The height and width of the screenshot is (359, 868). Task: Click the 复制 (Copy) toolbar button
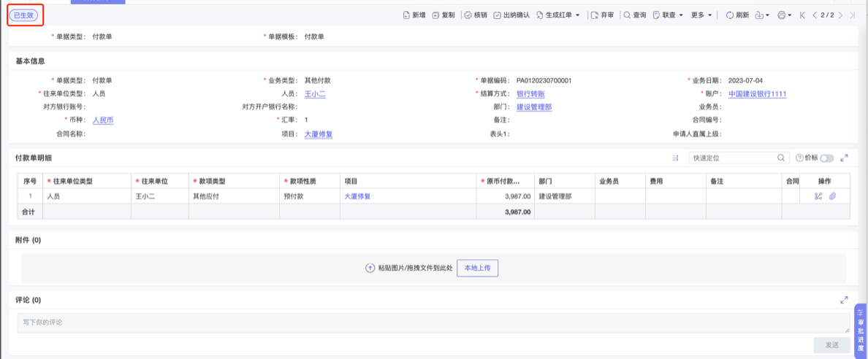(443, 15)
